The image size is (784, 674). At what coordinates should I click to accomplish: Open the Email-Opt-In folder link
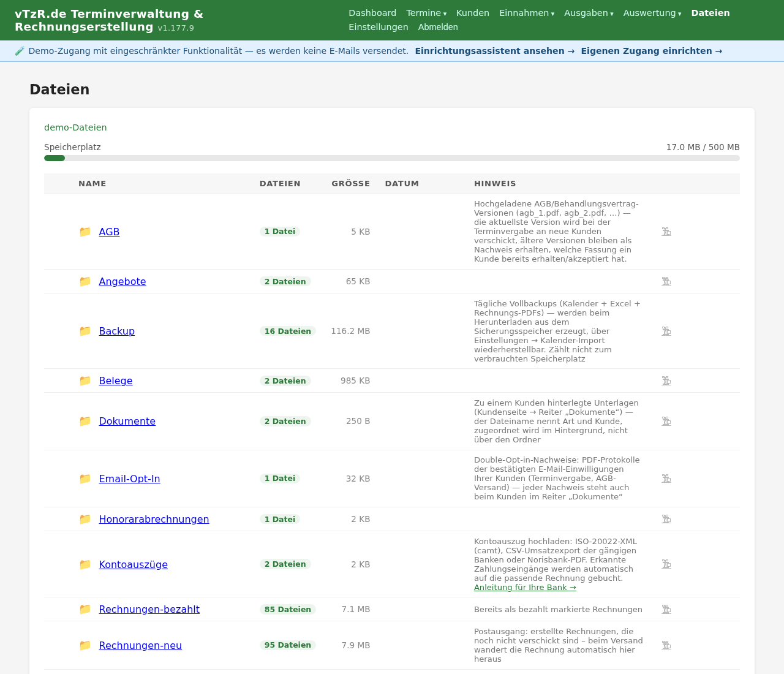point(130,479)
